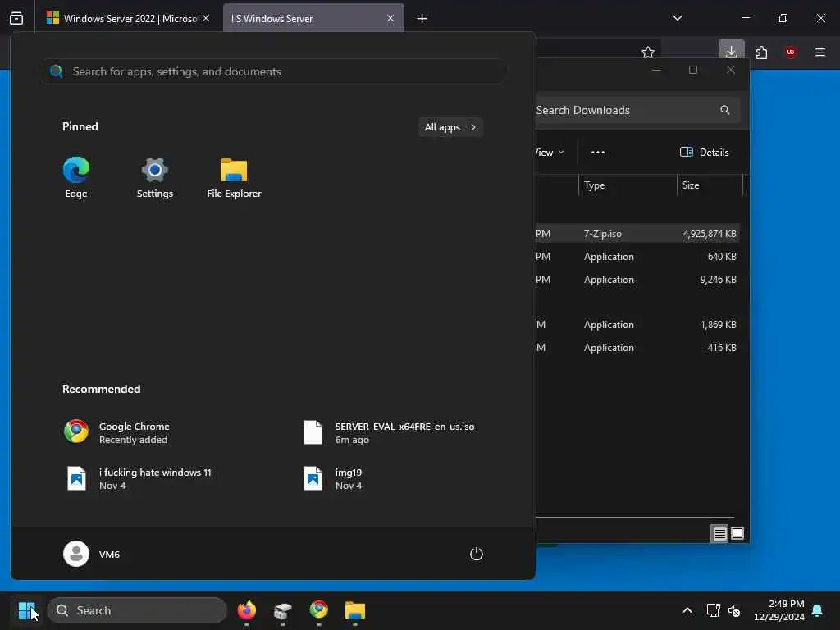Select the 640 KB Application row
The height and width of the screenshot is (630, 840).
click(637, 257)
